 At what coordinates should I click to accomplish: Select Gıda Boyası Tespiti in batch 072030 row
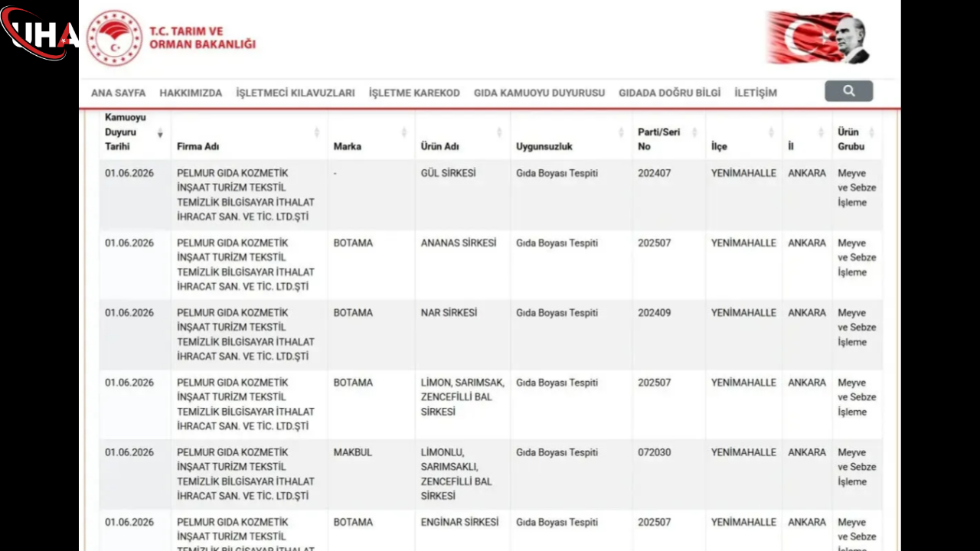coord(557,452)
